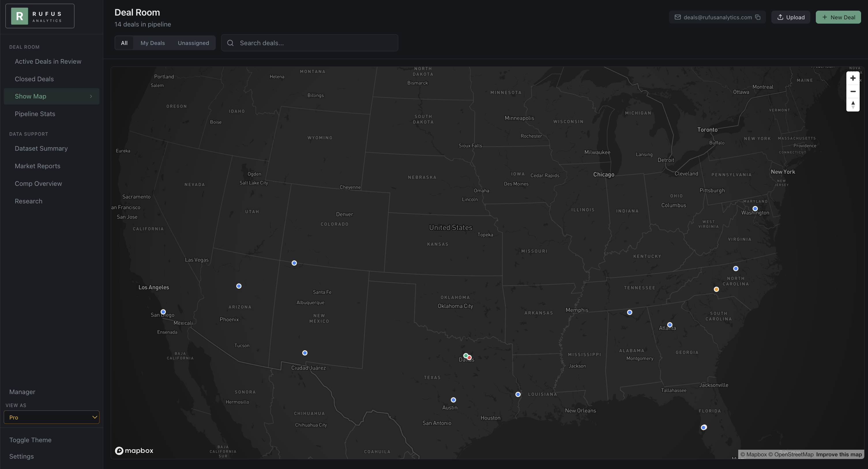
Task: Copy the deals email address icon
Action: [758, 17]
